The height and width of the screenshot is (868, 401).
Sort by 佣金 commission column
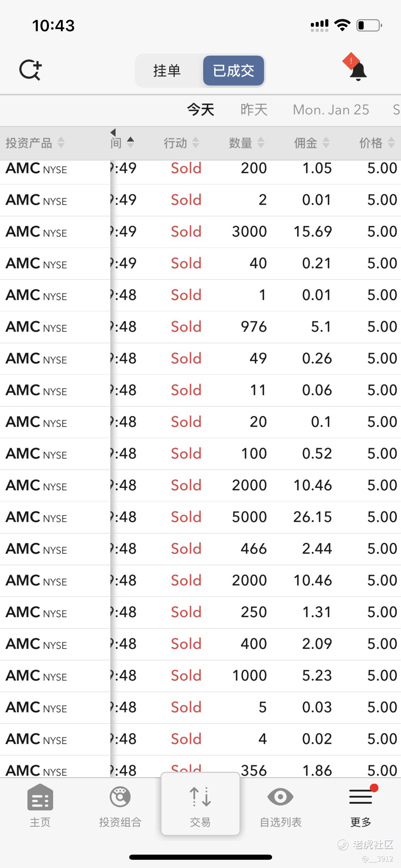(x=312, y=143)
